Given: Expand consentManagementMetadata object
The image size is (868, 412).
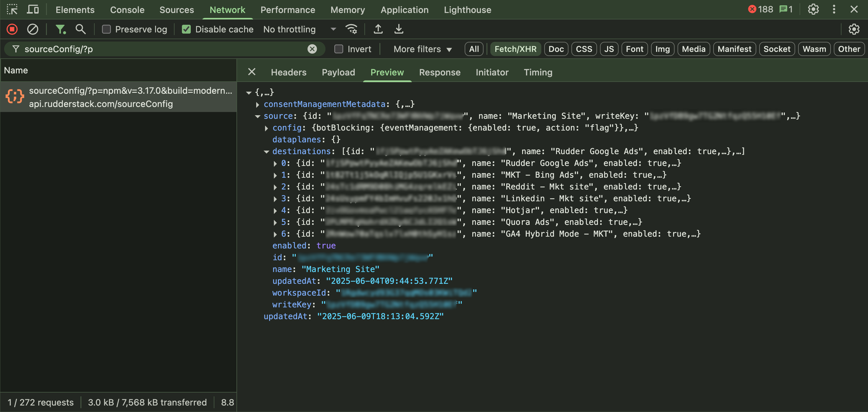Looking at the screenshot, I should coord(258,104).
